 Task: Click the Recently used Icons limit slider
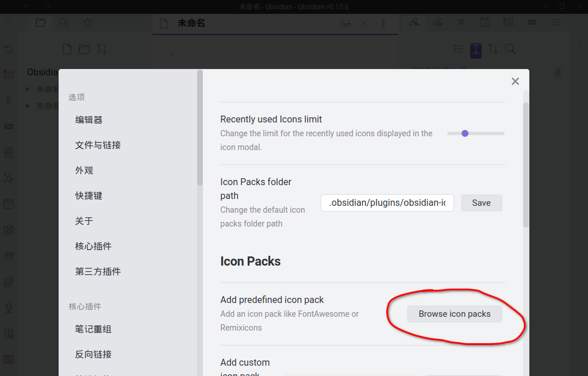coord(475,133)
